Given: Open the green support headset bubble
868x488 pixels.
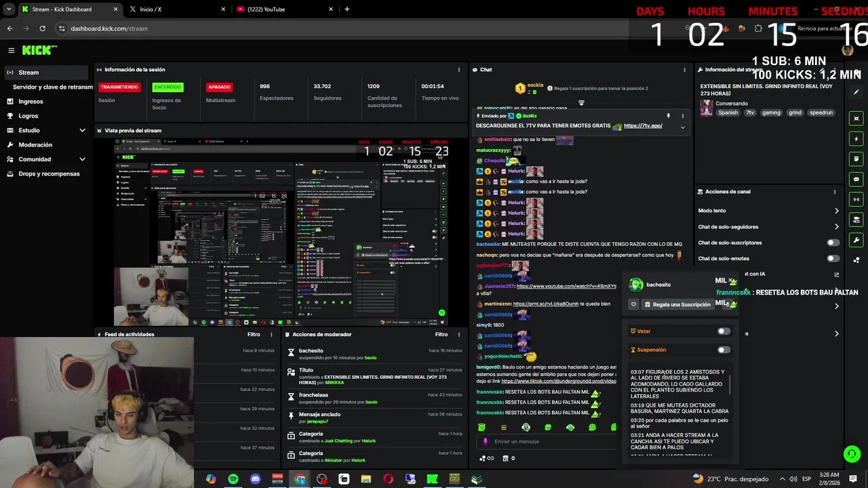Looking at the screenshot, I should pyautogui.click(x=852, y=453).
